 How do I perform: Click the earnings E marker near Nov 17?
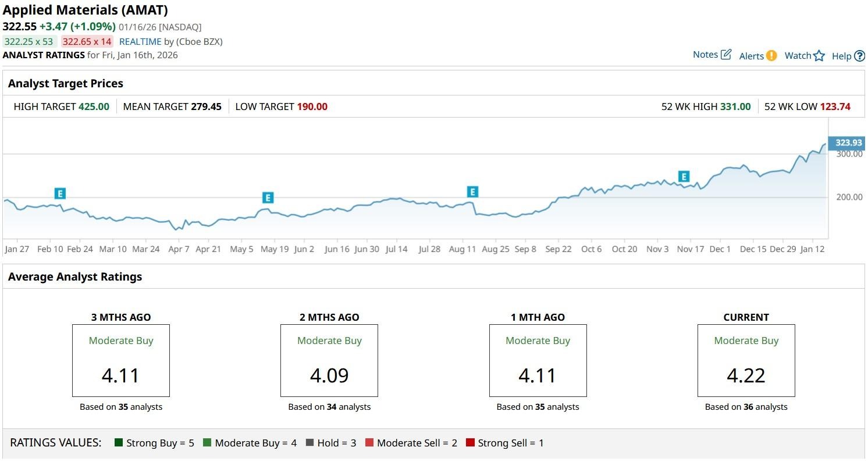click(x=684, y=176)
